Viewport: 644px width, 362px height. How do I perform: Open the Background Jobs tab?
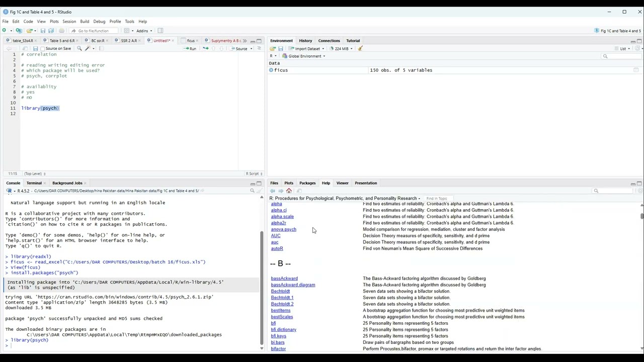click(67, 183)
